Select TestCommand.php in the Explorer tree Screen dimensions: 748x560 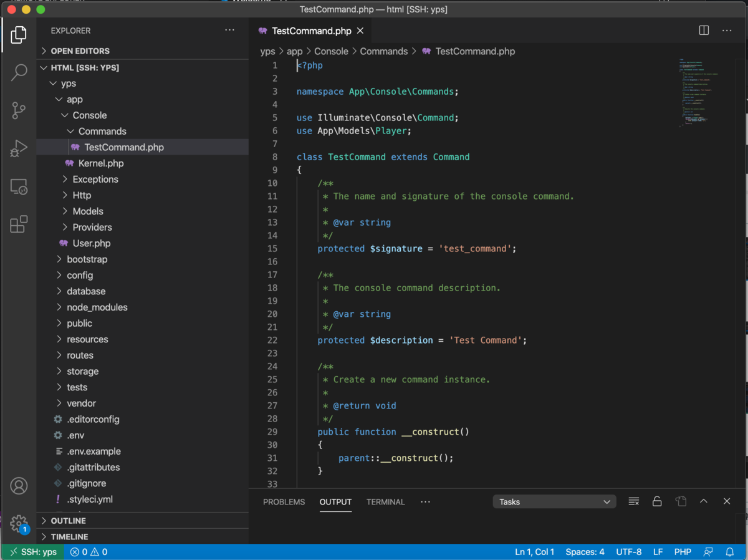142,147
